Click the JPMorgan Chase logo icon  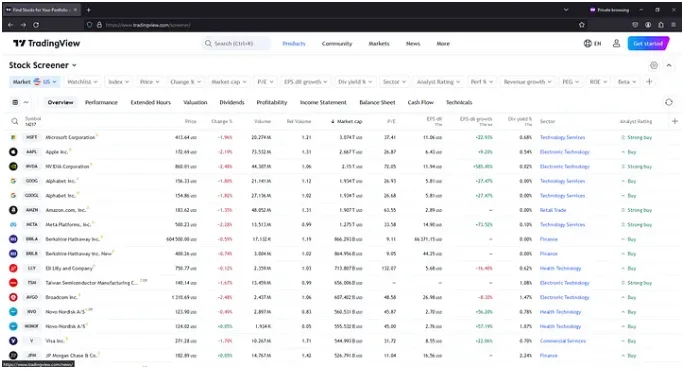[x=13, y=355]
